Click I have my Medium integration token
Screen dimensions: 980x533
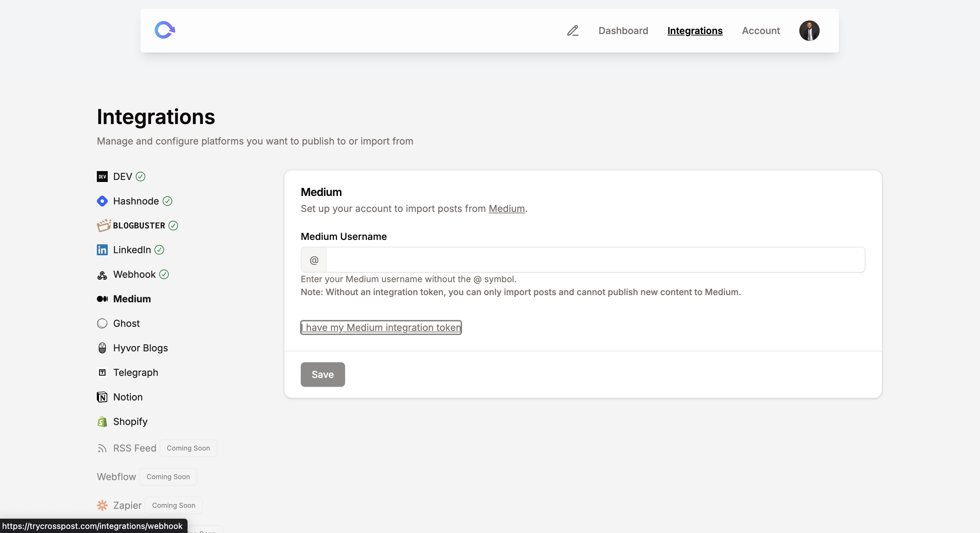(x=381, y=327)
